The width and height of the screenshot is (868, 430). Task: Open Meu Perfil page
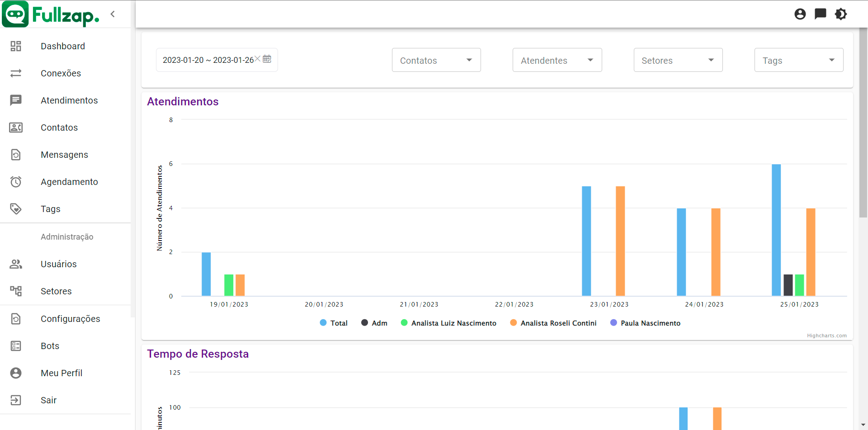tap(65, 373)
